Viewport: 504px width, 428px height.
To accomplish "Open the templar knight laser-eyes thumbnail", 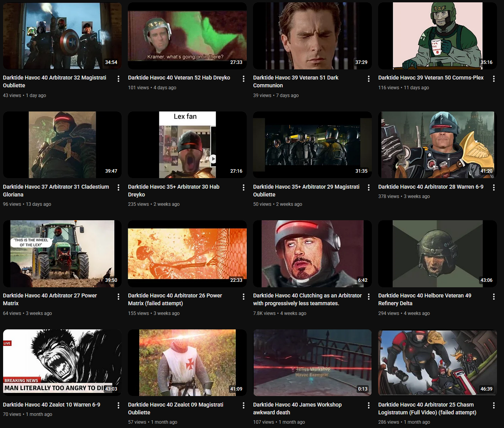I will point(187,363).
